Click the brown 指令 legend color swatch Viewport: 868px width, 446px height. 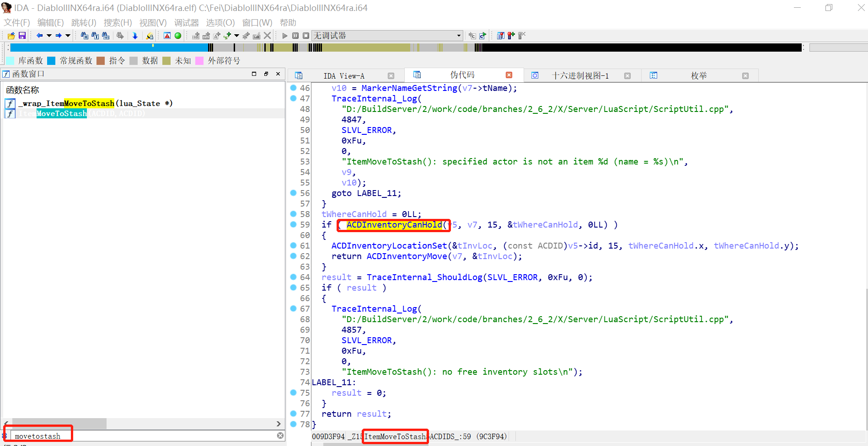101,61
